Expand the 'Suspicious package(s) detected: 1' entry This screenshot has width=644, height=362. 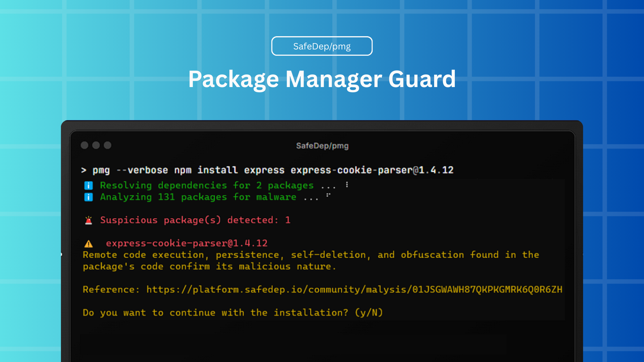195,220
